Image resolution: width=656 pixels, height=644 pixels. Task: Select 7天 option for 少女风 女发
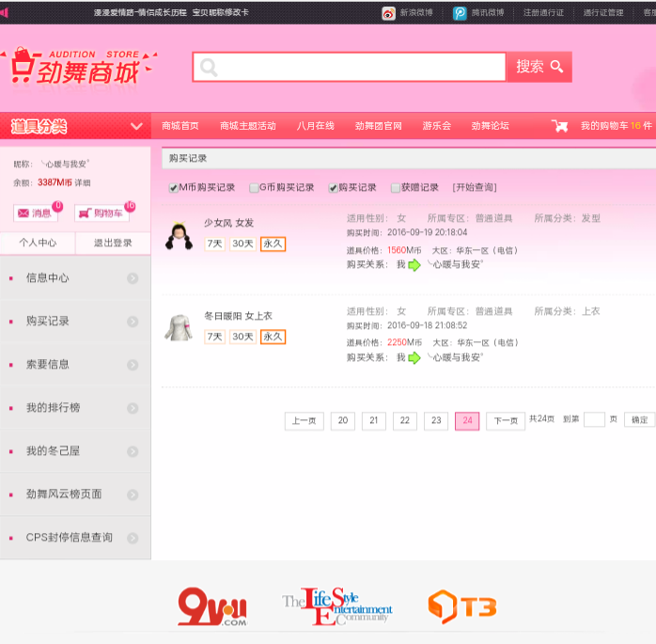[x=214, y=243]
